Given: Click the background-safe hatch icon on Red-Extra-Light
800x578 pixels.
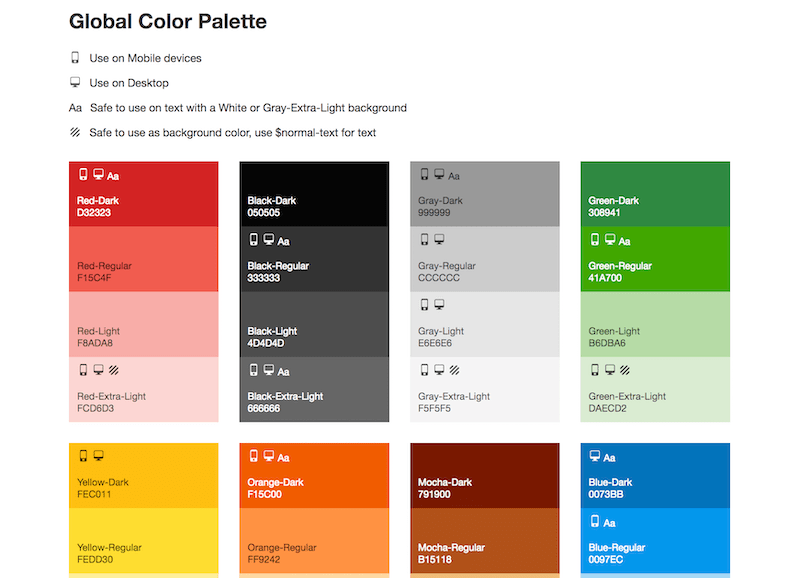Looking at the screenshot, I should [x=112, y=370].
